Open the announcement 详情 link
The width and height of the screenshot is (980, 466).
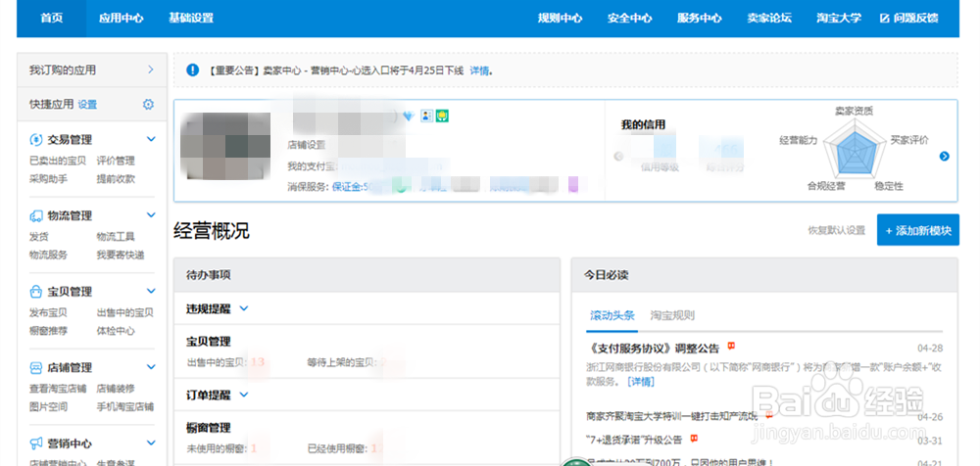(x=479, y=70)
